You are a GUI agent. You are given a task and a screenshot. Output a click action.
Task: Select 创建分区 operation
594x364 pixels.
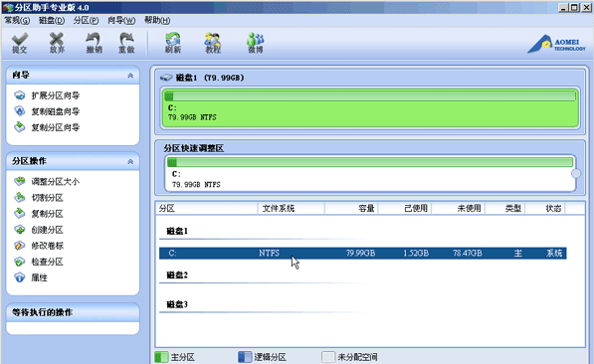pyautogui.click(x=47, y=230)
